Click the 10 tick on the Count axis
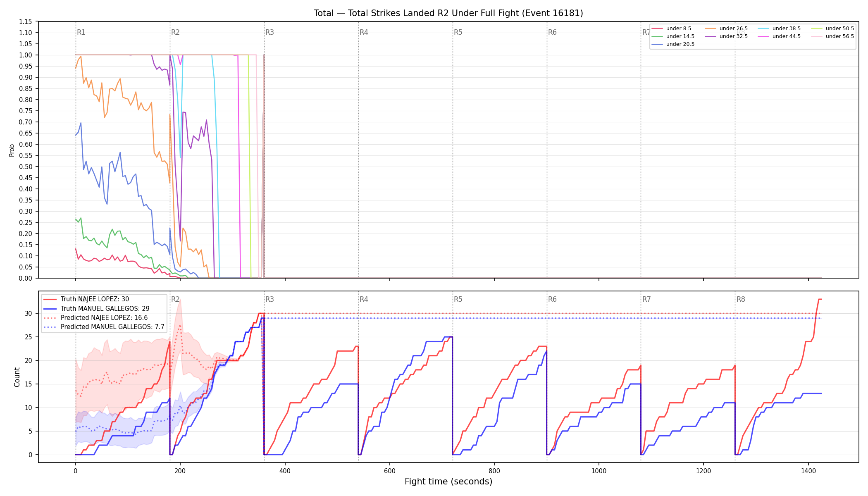This screenshot has height=496, width=868. [29, 408]
